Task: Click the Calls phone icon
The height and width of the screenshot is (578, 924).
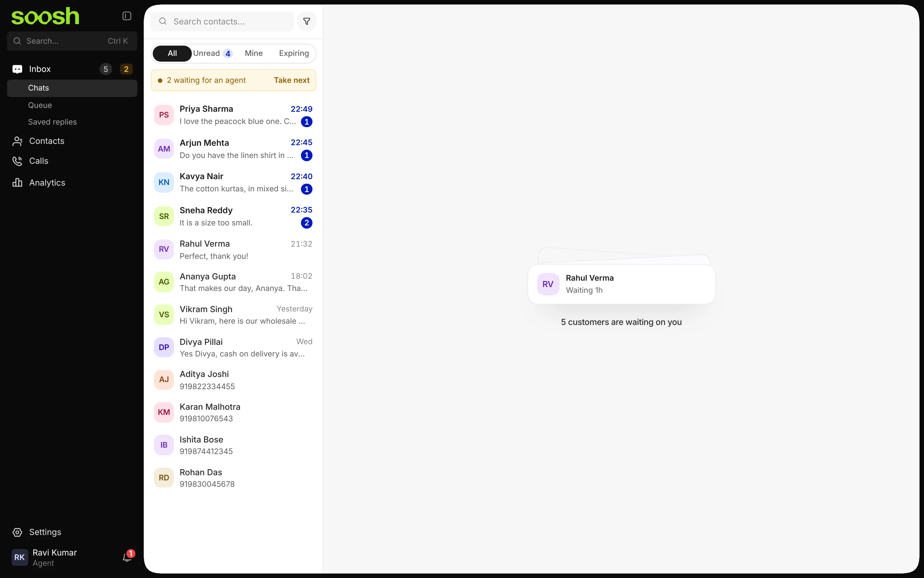Action: click(x=17, y=161)
